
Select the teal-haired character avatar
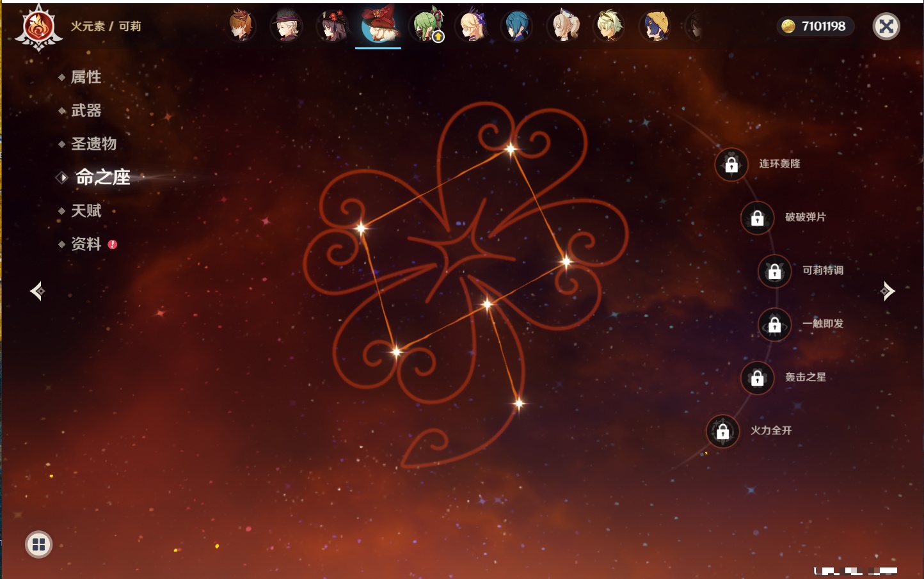(516, 26)
